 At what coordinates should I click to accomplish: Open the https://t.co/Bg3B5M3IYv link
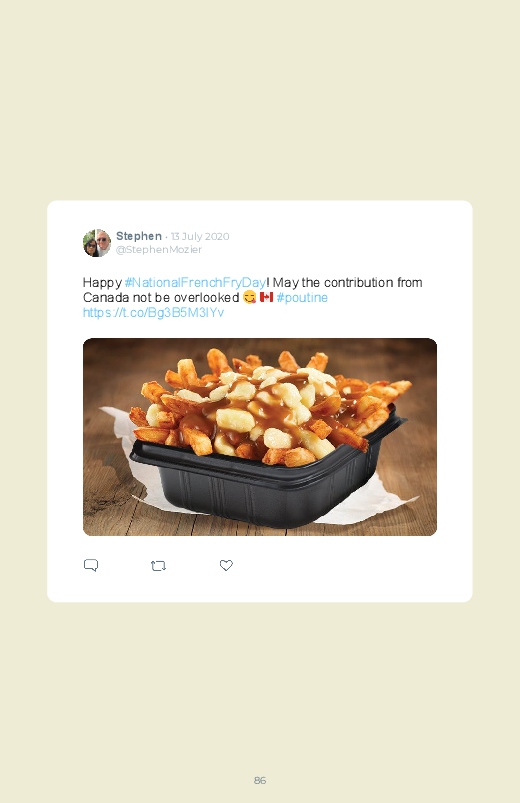coord(153,312)
